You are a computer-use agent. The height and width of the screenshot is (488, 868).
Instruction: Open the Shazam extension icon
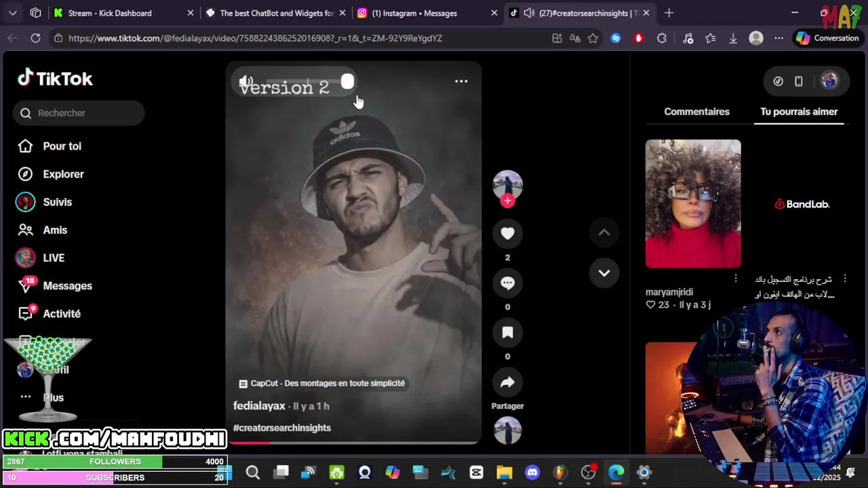point(616,39)
